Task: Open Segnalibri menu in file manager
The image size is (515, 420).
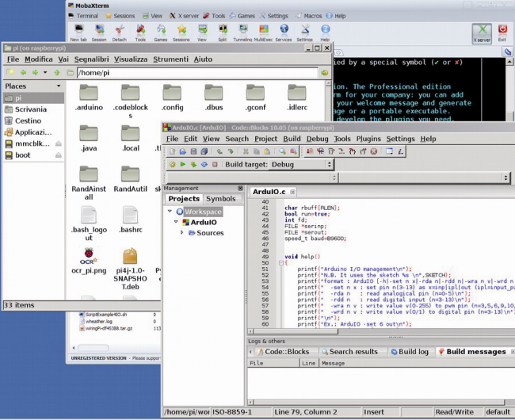Action: 91,59
